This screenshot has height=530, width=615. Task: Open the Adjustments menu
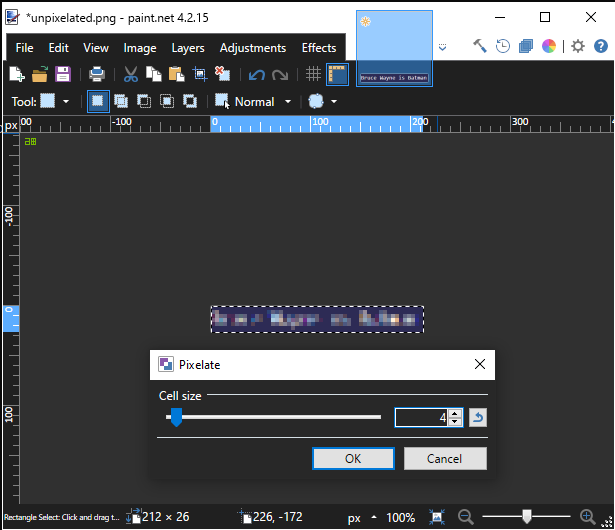click(253, 48)
